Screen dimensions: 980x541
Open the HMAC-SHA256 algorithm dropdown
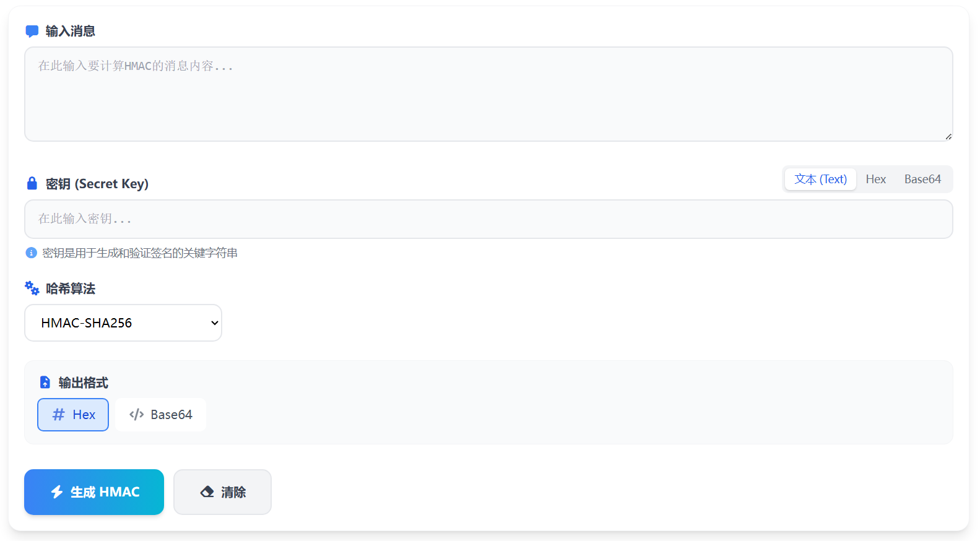click(x=123, y=322)
